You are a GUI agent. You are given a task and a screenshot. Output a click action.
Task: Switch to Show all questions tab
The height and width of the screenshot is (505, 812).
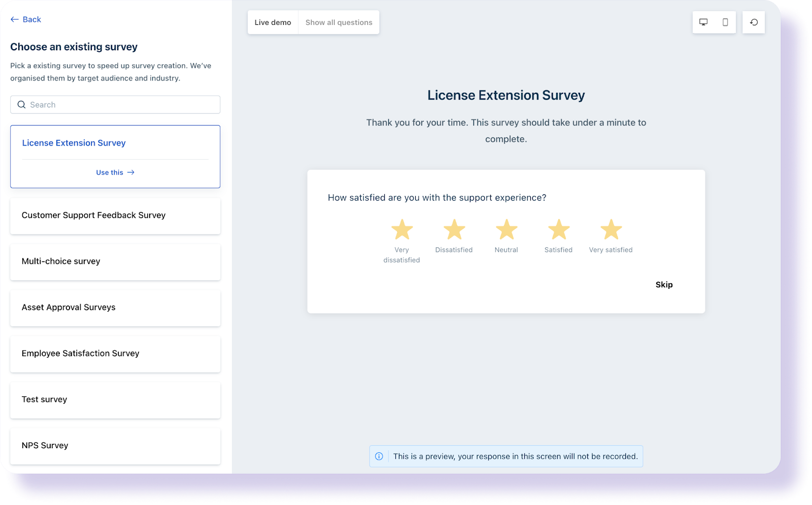339,22
